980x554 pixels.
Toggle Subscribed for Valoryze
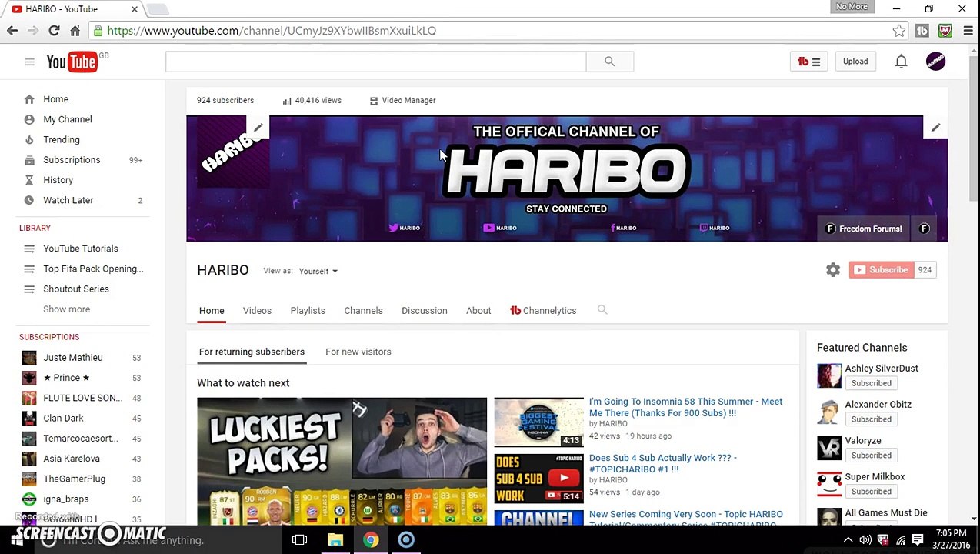tap(871, 456)
